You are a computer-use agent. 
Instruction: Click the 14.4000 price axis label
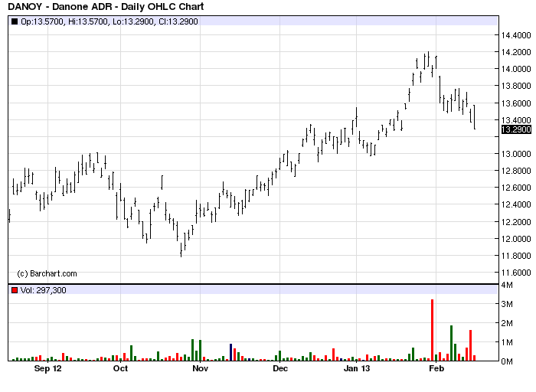click(516, 35)
